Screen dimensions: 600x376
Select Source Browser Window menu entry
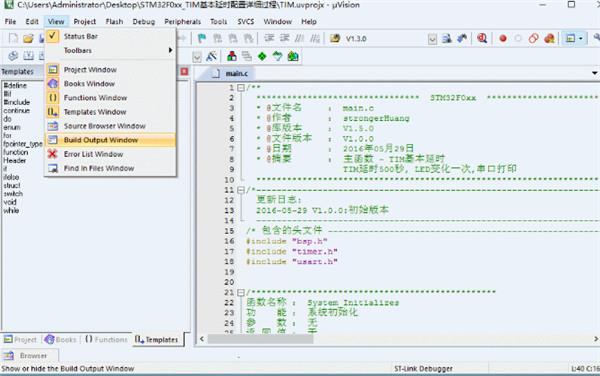point(104,126)
